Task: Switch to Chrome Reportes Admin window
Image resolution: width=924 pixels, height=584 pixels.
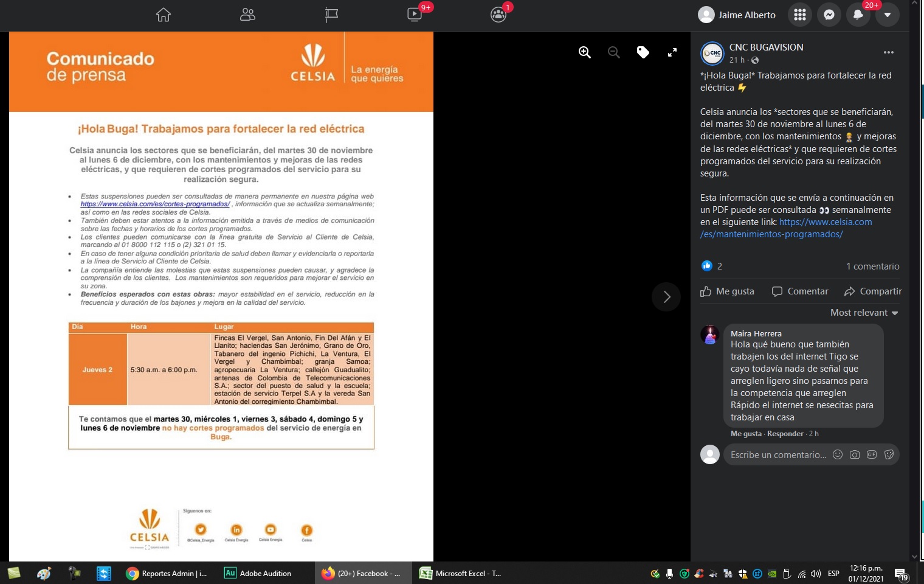Action: click(167, 573)
